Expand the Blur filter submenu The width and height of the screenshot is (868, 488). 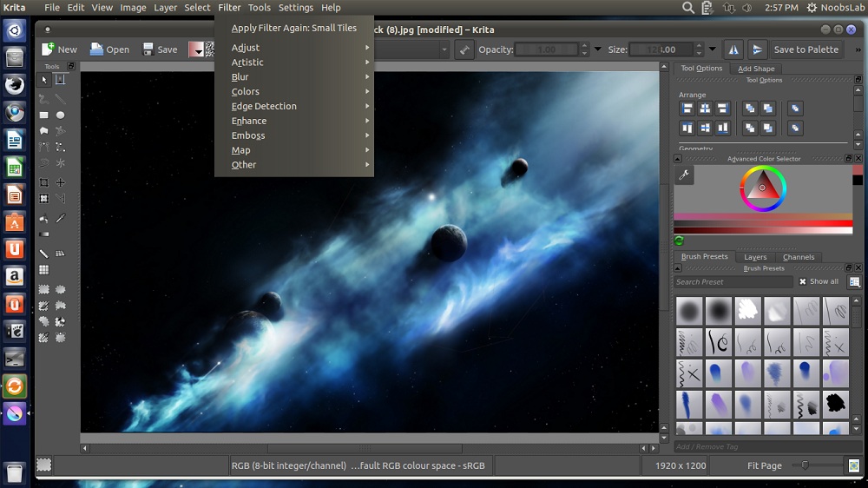[x=294, y=77]
